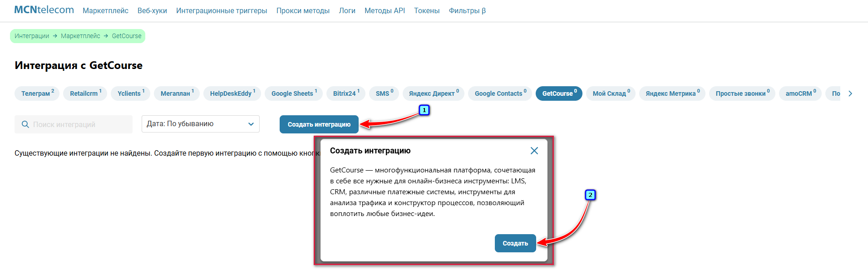Click the Интеграция с GetCourse heading
Screen dimensions: 868x280
tap(79, 65)
